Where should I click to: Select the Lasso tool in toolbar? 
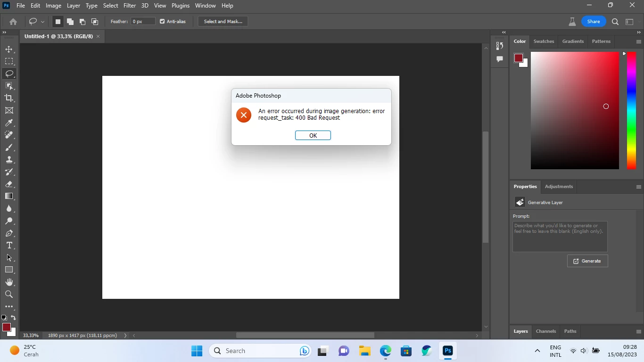pyautogui.click(x=9, y=74)
